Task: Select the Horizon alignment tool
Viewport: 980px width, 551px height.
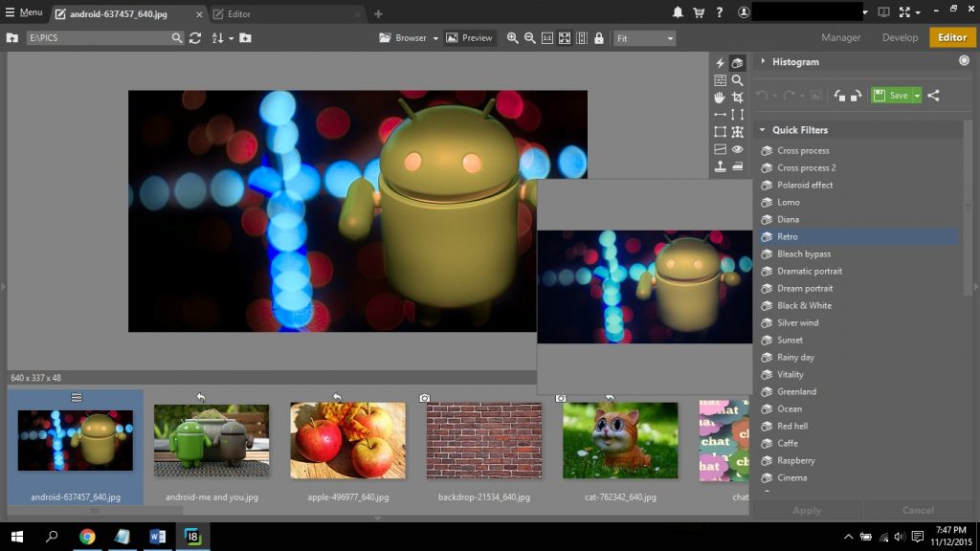Action: 720,115
